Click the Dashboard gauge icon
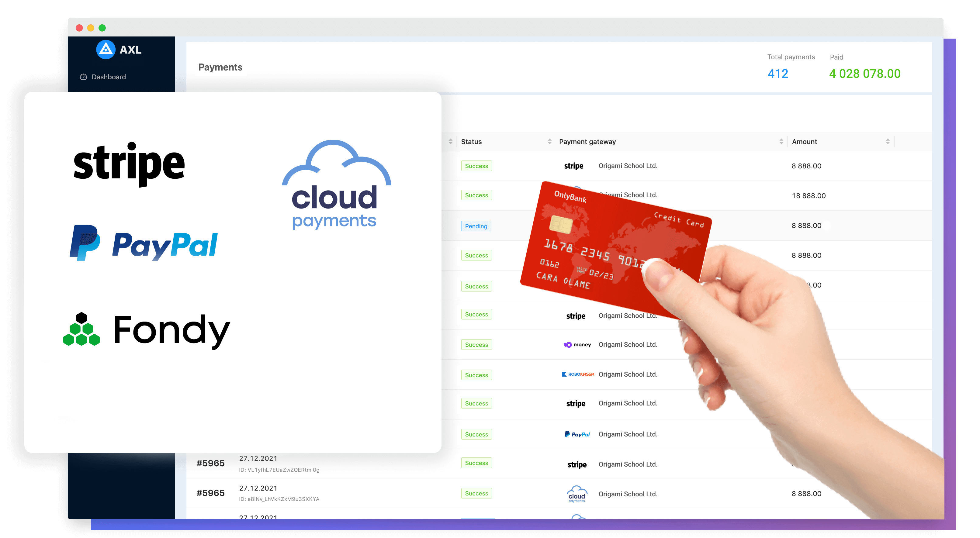Screen dimensions: 980x538 pyautogui.click(x=83, y=77)
